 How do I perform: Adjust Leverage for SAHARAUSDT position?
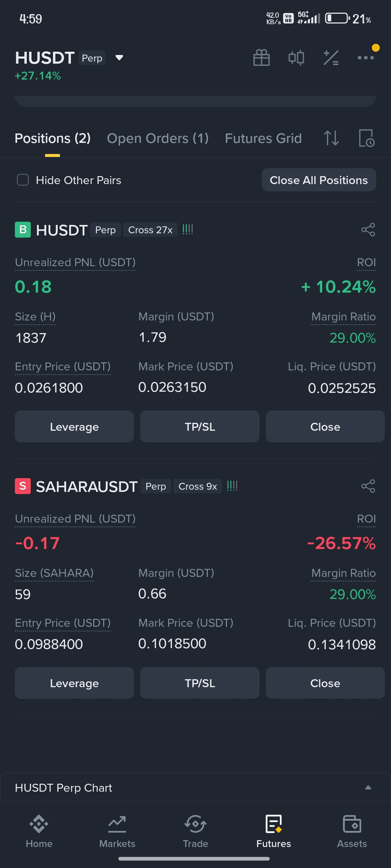click(74, 683)
